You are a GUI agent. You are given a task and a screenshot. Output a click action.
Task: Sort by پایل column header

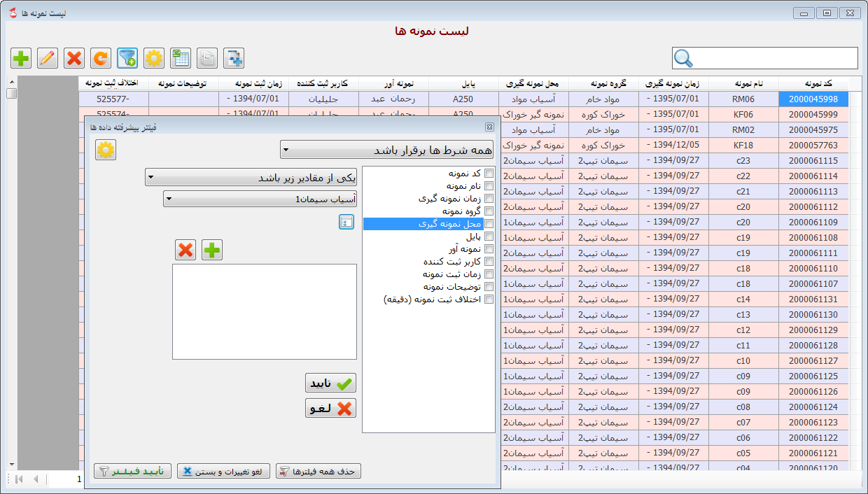(463, 84)
